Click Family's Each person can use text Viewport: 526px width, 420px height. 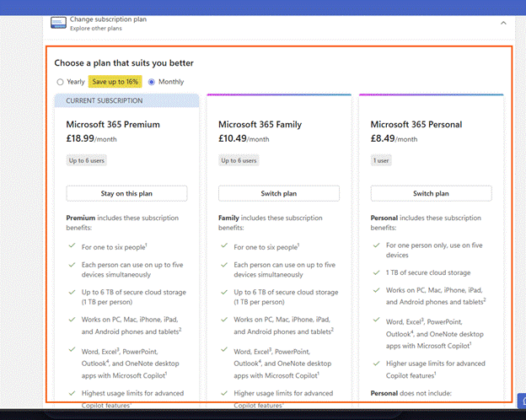click(284, 270)
